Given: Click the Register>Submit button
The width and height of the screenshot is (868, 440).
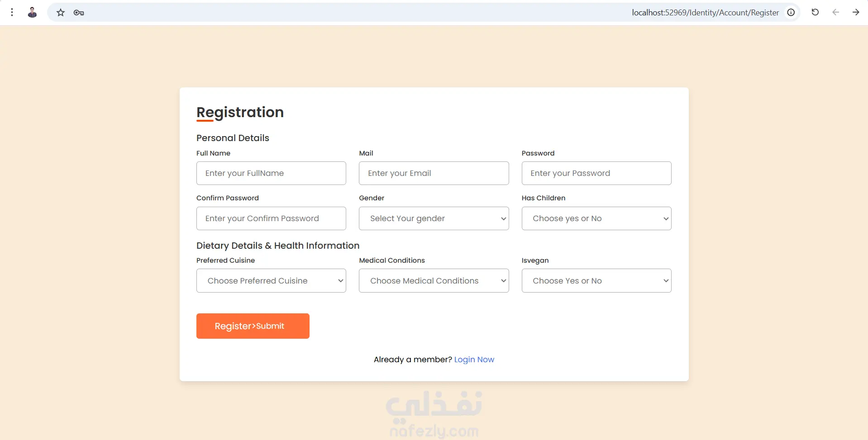Looking at the screenshot, I should pos(253,326).
